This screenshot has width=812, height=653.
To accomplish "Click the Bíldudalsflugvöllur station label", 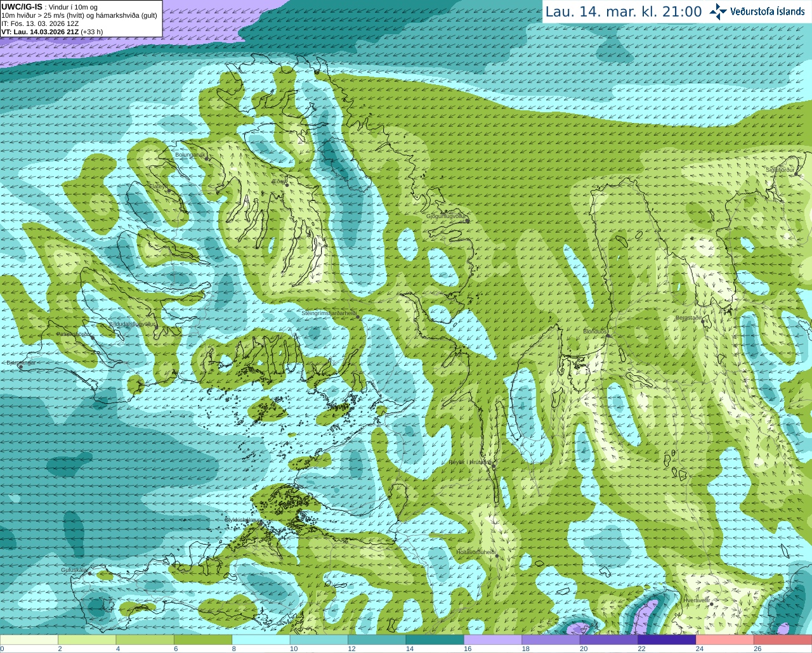I will (x=132, y=323).
